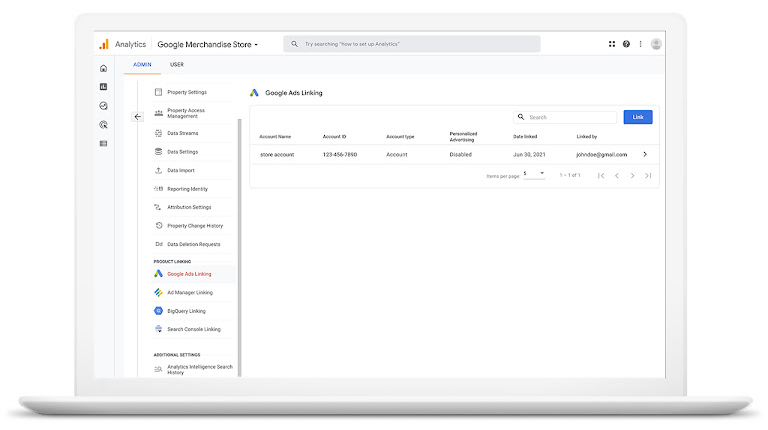Click the 'Disabled' personalized advertising cell
The width and height of the screenshot is (768, 430).
pyautogui.click(x=460, y=155)
